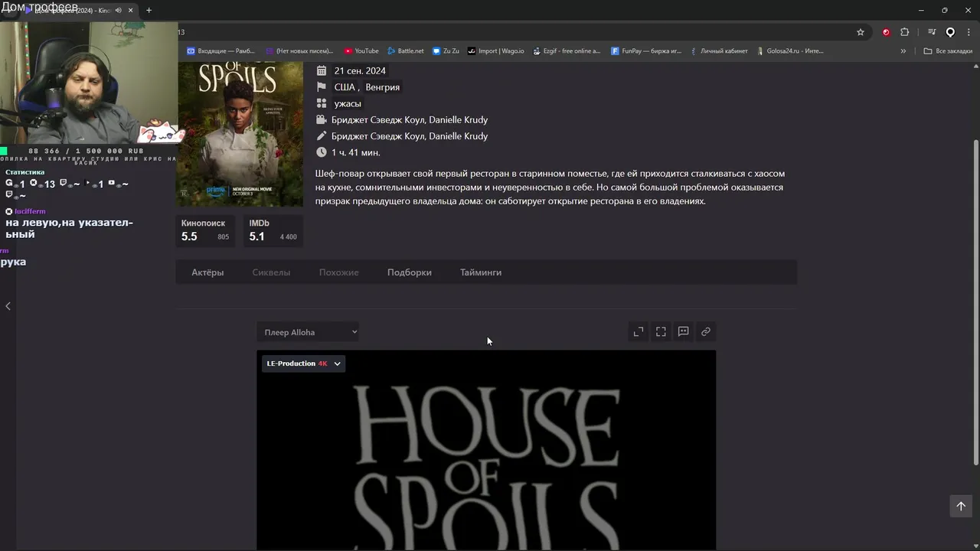The image size is (980, 551).
Task: Click the 1 ч. 41 мин. duration
Action: tap(356, 152)
